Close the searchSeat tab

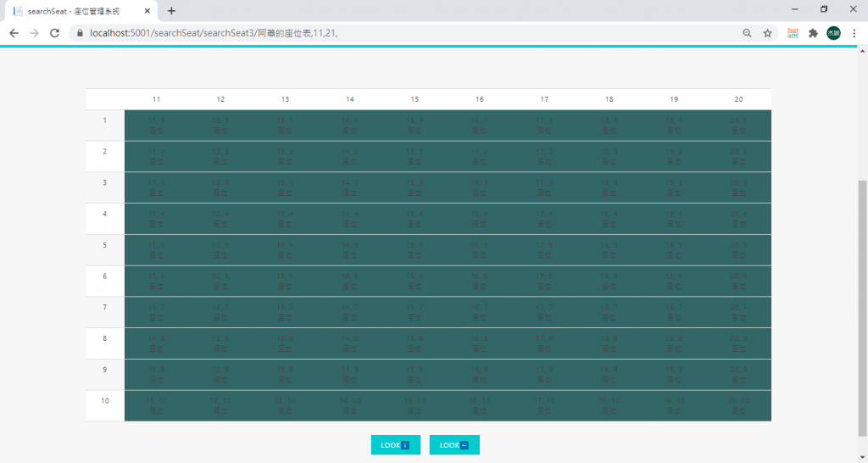point(147,10)
